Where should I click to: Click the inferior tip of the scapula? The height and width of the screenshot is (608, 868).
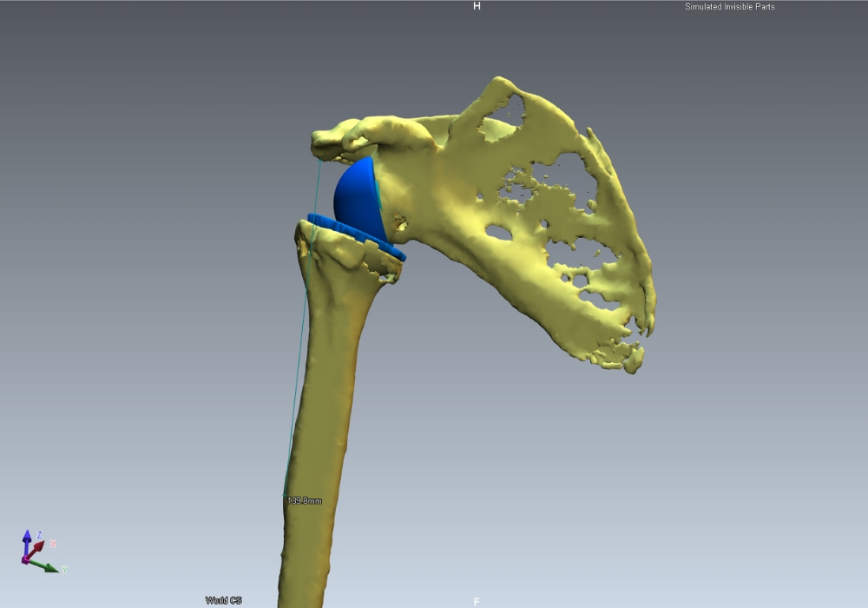click(629, 360)
